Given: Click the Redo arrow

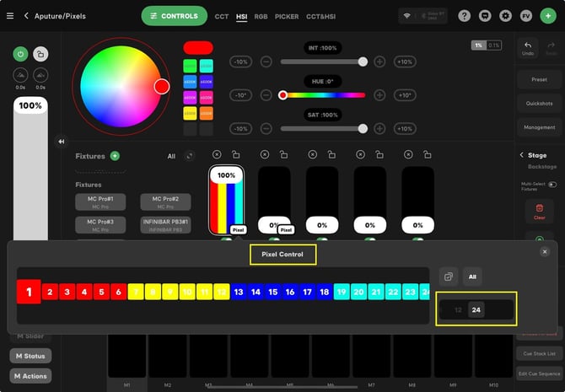Looking at the screenshot, I should [551, 48].
